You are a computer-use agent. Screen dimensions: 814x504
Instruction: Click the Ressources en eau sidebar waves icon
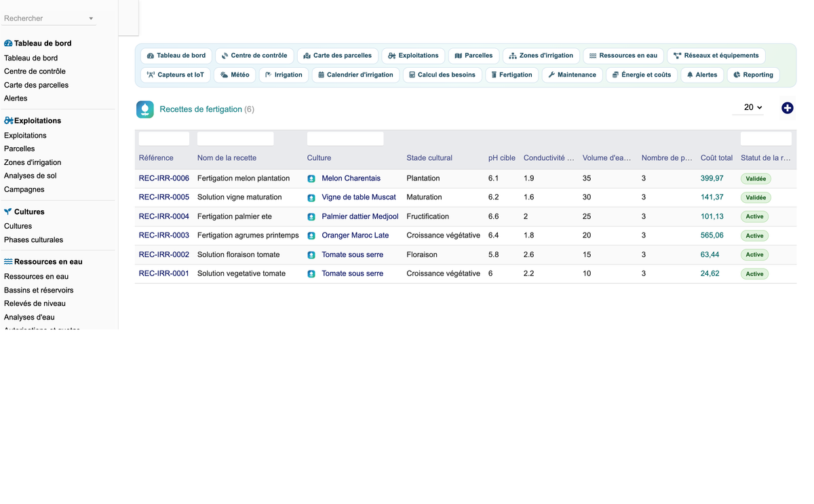8,262
